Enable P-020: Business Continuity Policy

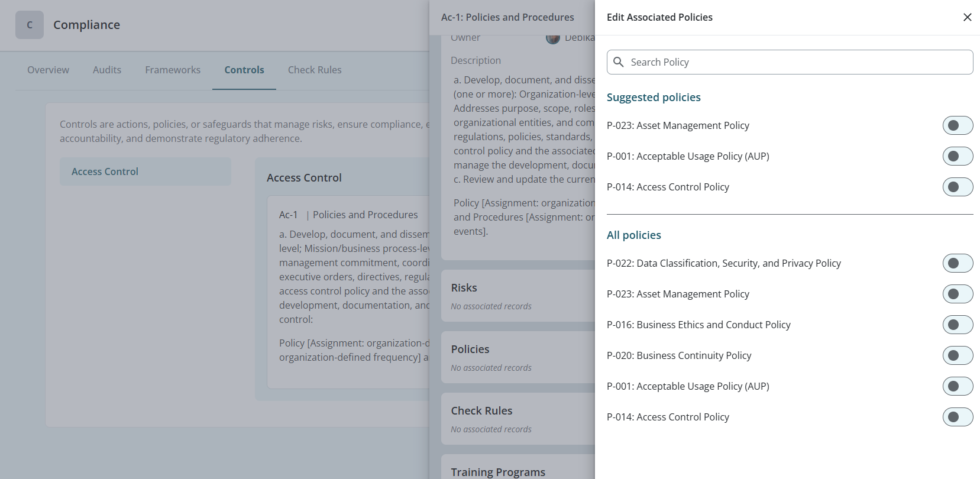[958, 355]
